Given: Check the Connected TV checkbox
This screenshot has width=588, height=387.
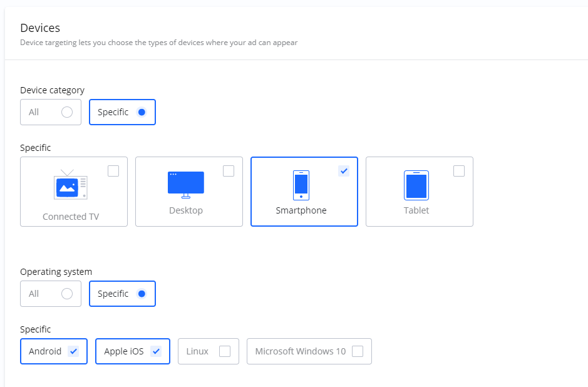Looking at the screenshot, I should point(113,171).
